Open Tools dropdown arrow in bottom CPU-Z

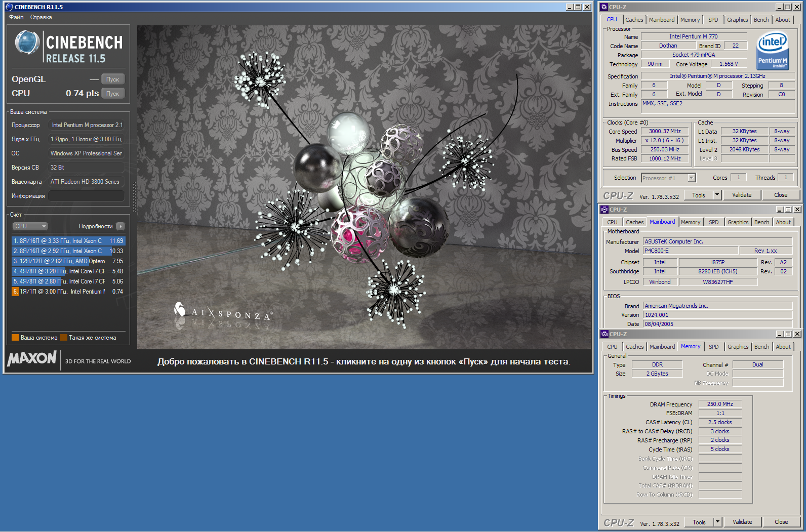tap(717, 522)
